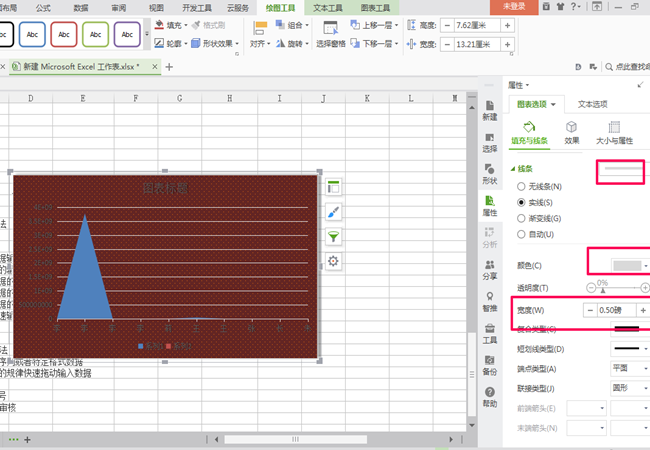Viewport: 650px width, 450px height.
Task: Open the 新建 sidebar icon
Action: coord(490,110)
